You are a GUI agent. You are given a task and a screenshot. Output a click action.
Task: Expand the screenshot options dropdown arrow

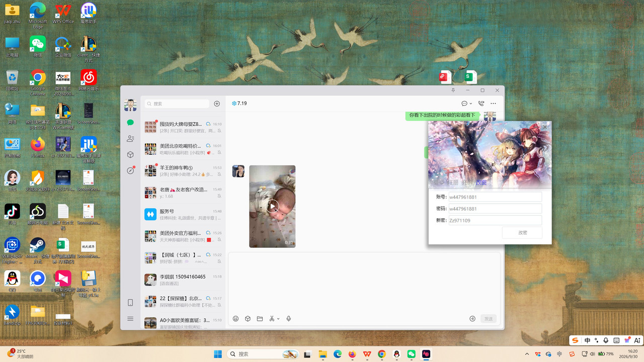point(278,319)
